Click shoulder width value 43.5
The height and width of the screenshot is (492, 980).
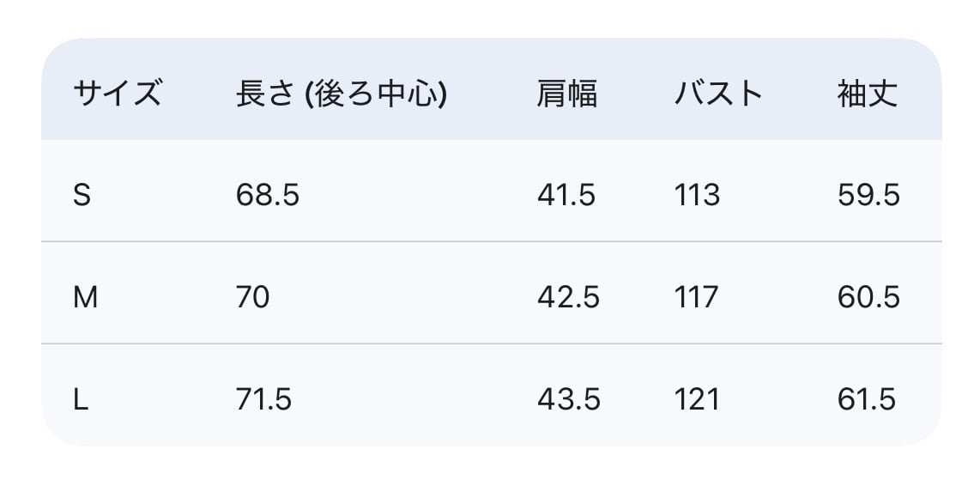pos(568,399)
